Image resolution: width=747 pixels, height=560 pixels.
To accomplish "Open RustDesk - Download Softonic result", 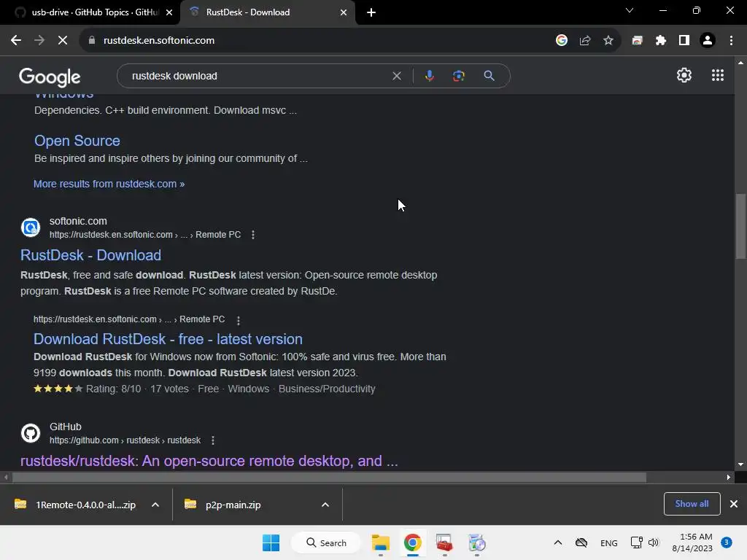I will [x=90, y=255].
